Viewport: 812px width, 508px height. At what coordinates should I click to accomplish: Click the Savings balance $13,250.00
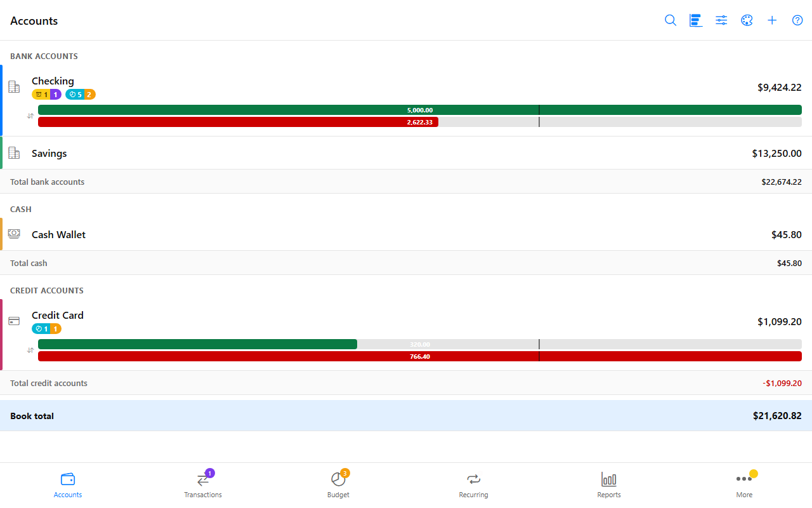point(777,153)
